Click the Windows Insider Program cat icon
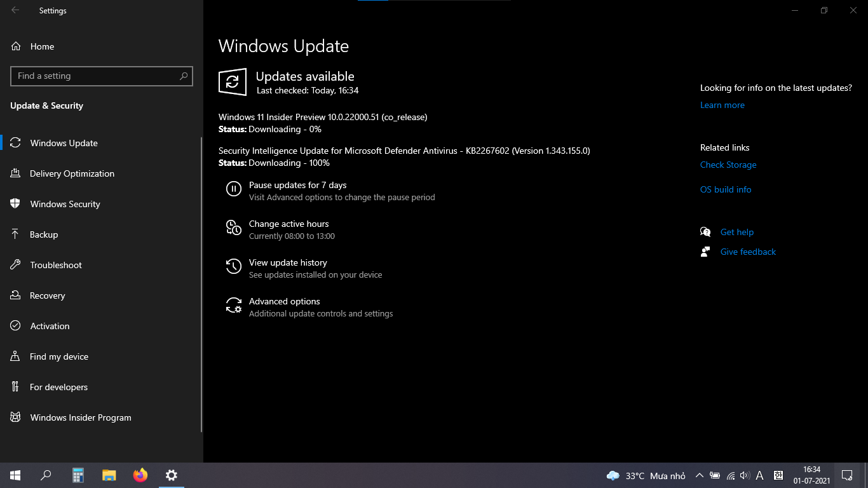The width and height of the screenshot is (868, 488). tap(16, 417)
